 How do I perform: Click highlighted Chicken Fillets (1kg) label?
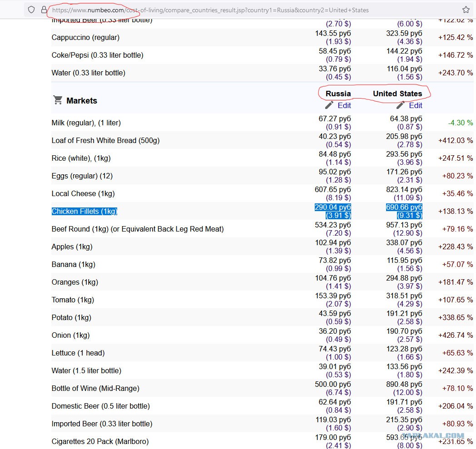84,211
